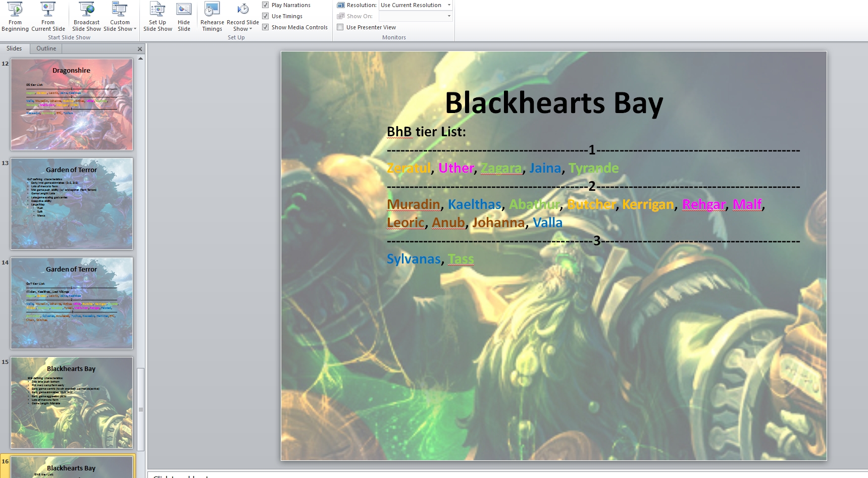Screen dimensions: 868x478
Task: Open the Show On monitor dropdown
Action: 416,16
